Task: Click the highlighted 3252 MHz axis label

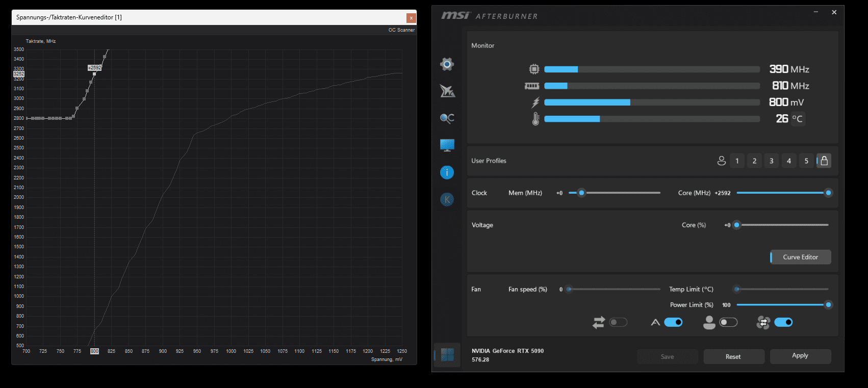Action: (18, 74)
